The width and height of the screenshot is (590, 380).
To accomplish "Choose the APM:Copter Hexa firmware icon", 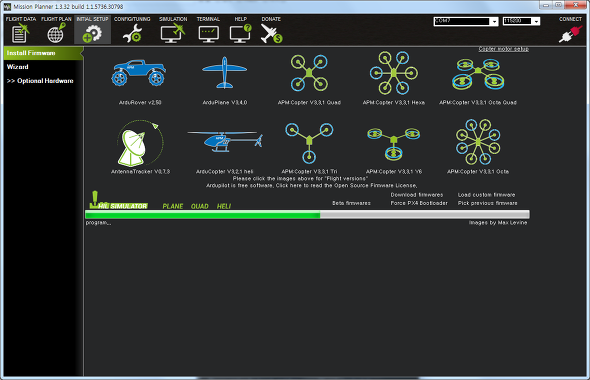I will pyautogui.click(x=394, y=73).
